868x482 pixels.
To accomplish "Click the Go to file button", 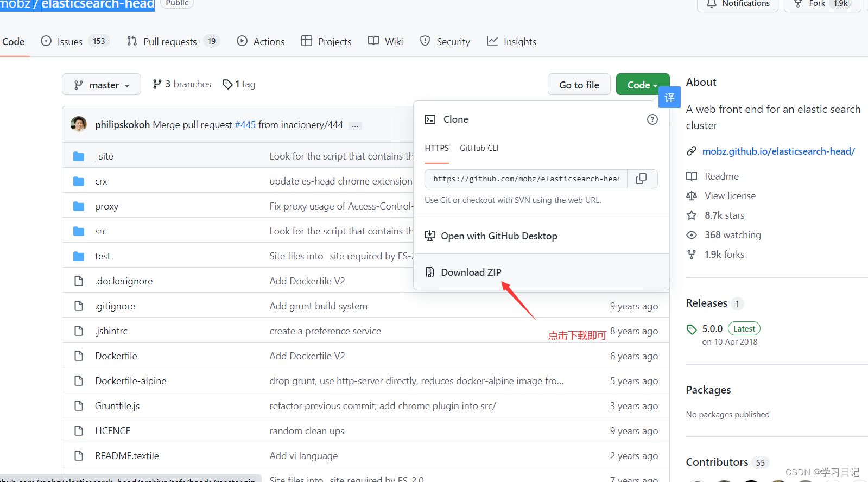I will coord(579,84).
